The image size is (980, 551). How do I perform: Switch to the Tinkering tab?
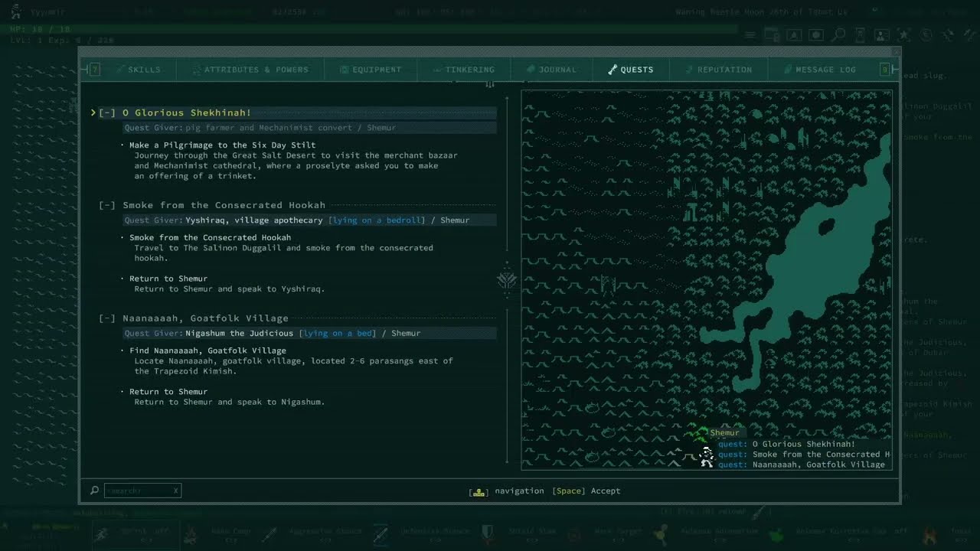[464, 70]
